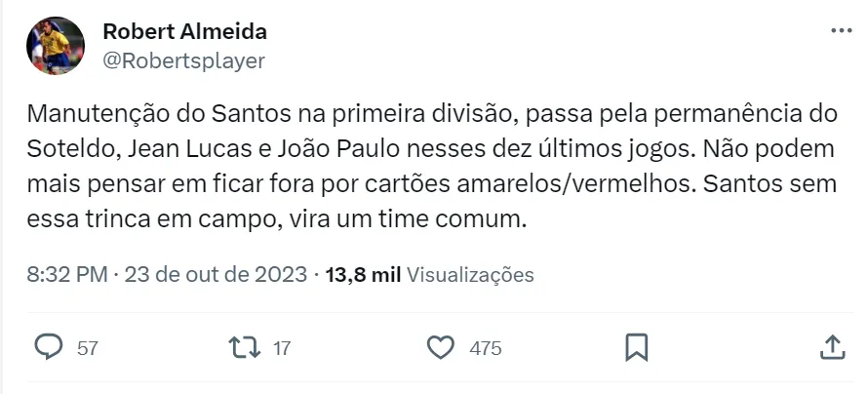Click the retweet count 17
Screen dimensions: 868x394
point(282,348)
